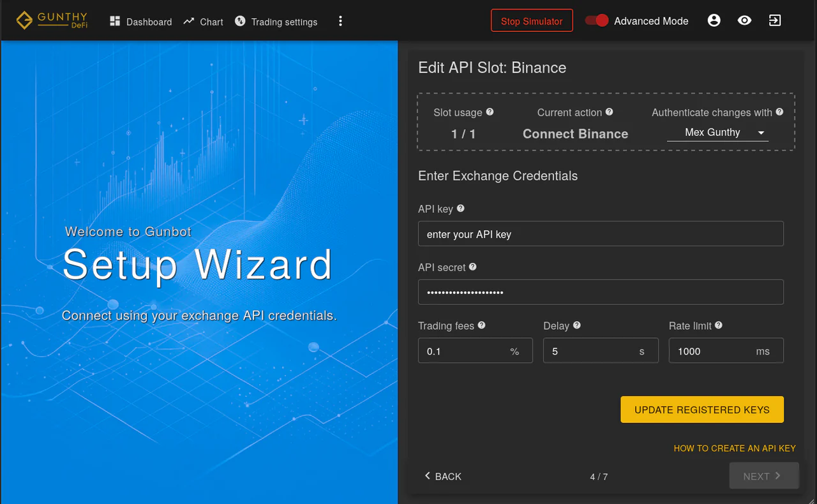The height and width of the screenshot is (504, 817).
Task: Open the Chart menu item
Action: point(203,21)
